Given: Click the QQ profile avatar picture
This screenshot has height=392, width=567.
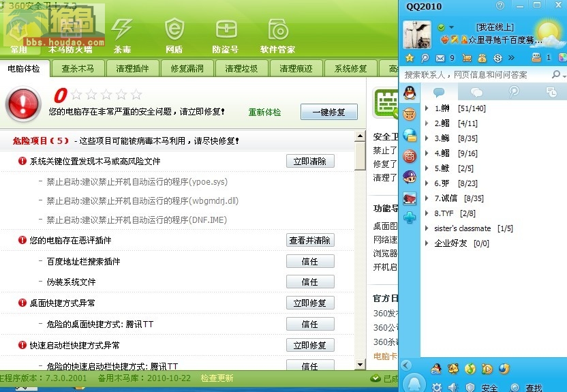Looking at the screenshot, I should pos(417,35).
